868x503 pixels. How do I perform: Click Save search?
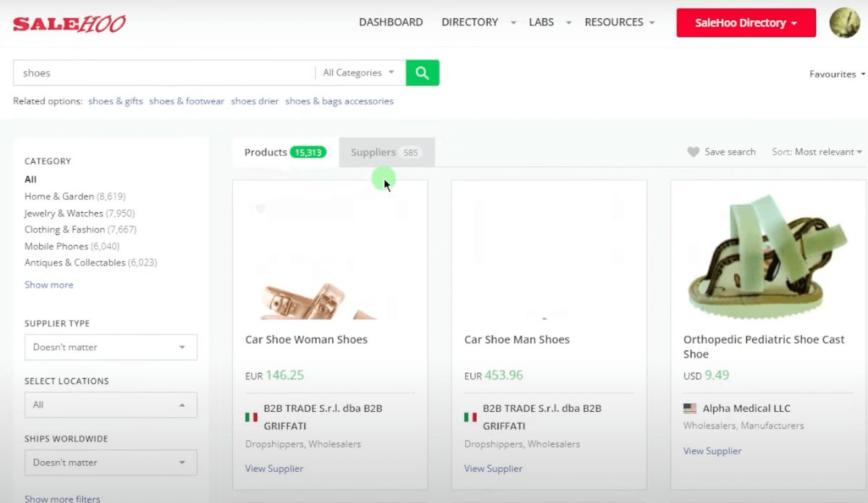pyautogui.click(x=730, y=152)
